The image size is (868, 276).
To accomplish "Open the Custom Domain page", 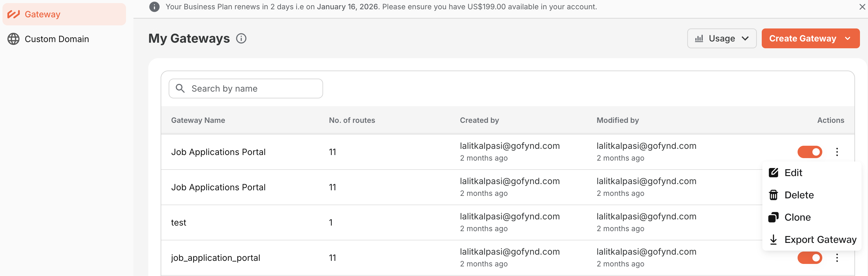I will tap(57, 39).
